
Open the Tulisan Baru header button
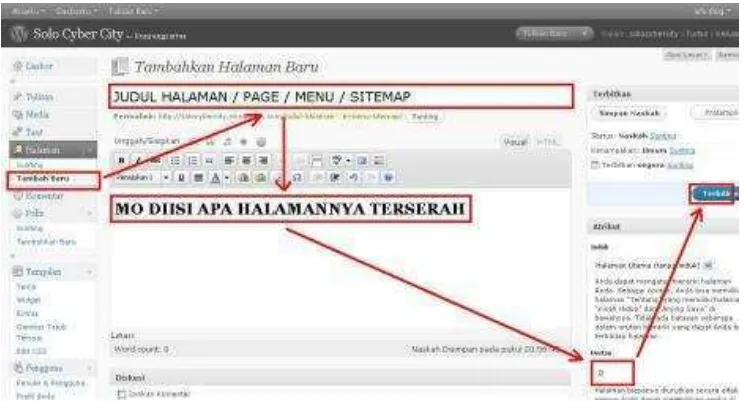(x=546, y=34)
